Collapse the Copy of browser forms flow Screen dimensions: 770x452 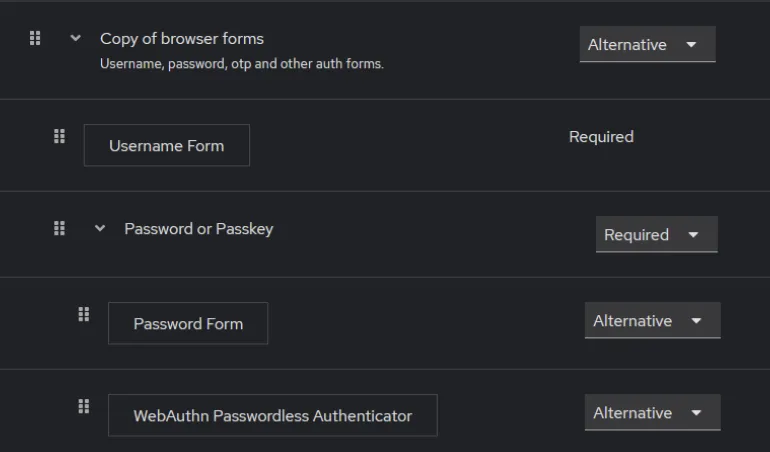point(75,38)
